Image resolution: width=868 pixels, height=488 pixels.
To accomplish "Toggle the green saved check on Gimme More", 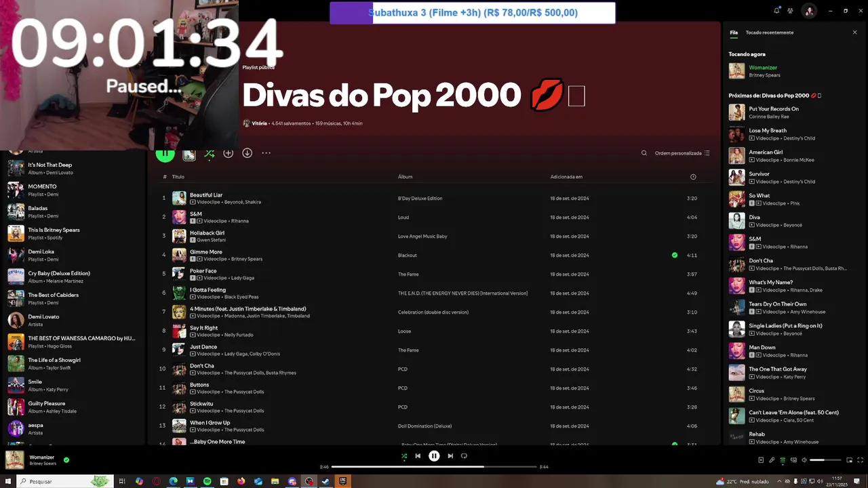I will point(674,256).
